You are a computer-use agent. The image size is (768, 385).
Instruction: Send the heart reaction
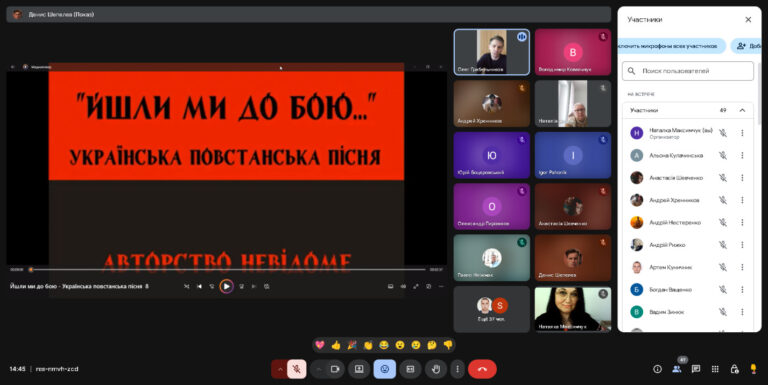pos(320,345)
